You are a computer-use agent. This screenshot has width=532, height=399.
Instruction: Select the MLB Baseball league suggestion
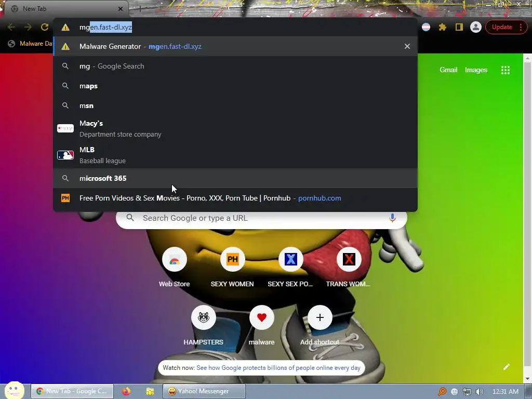point(235,155)
